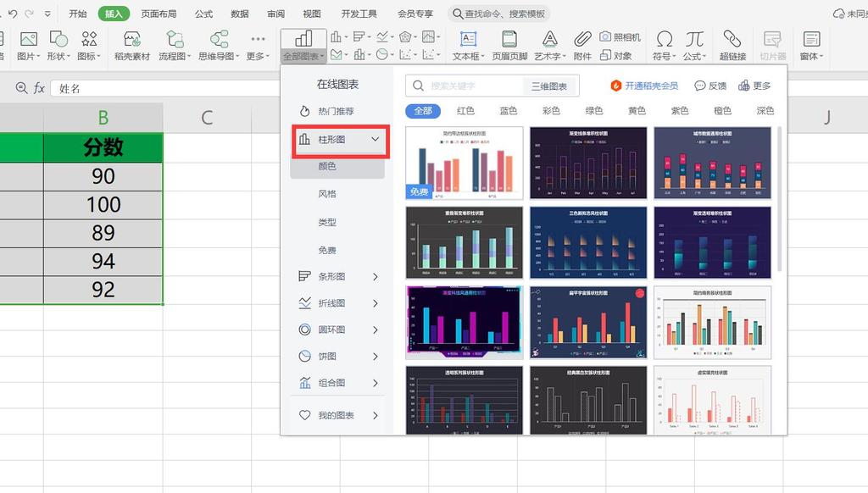Switch to the 页面布局 page layout tab
868x493 pixels.
pyautogui.click(x=159, y=14)
